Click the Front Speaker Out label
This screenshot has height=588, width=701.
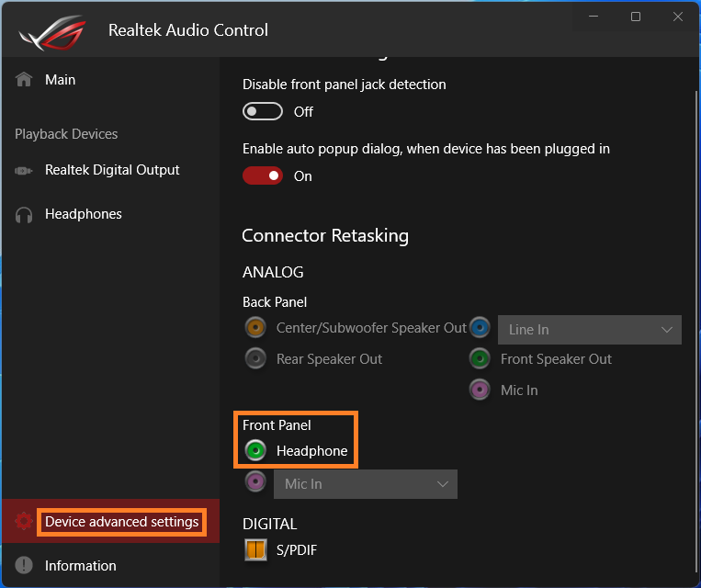(x=556, y=359)
